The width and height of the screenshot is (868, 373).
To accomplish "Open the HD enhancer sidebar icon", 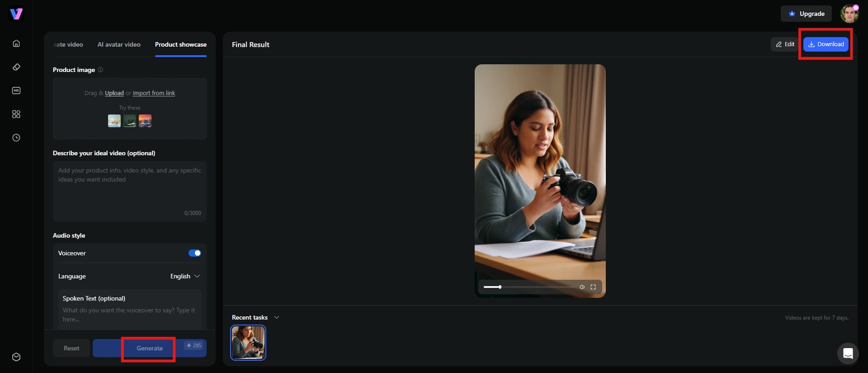I will pos(16,91).
